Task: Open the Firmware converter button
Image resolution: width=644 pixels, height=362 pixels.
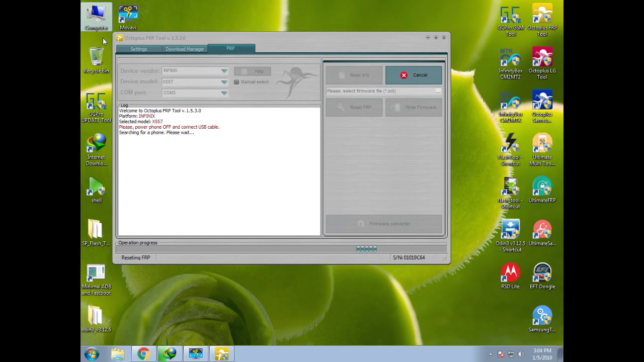Action: [384, 224]
